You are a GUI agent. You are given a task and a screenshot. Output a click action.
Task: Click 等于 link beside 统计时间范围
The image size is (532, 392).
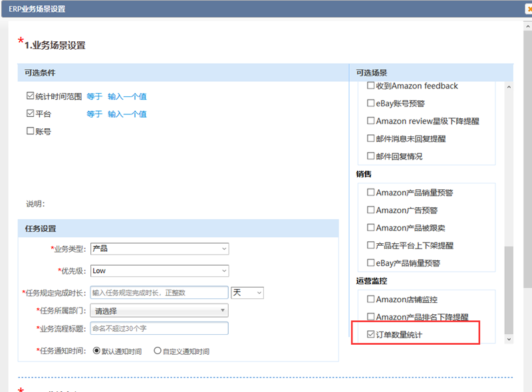[x=94, y=96]
